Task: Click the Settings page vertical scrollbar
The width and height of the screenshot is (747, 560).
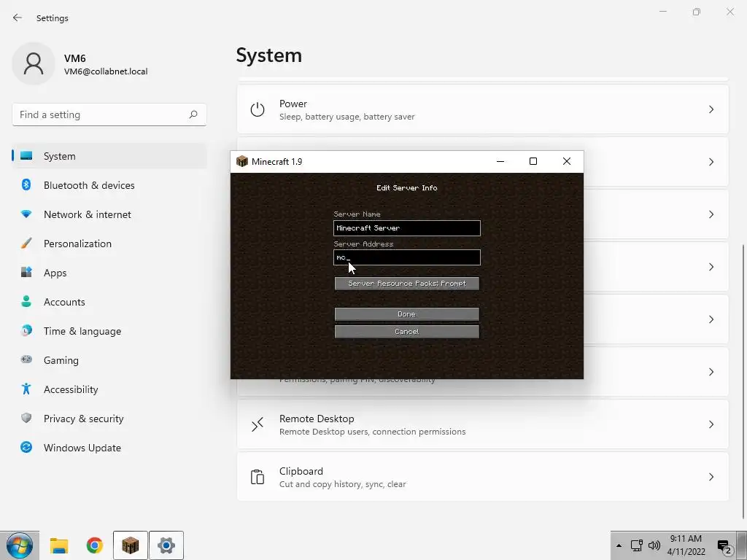Action: 743,381
